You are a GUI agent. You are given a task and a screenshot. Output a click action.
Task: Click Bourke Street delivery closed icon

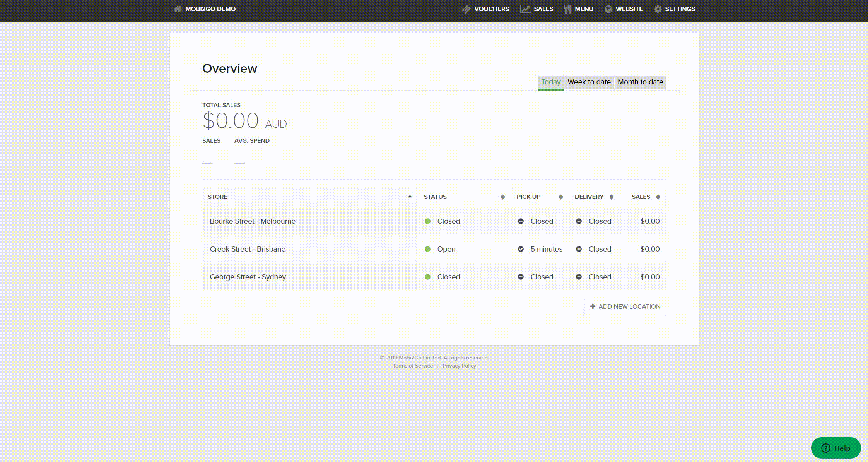(x=579, y=221)
